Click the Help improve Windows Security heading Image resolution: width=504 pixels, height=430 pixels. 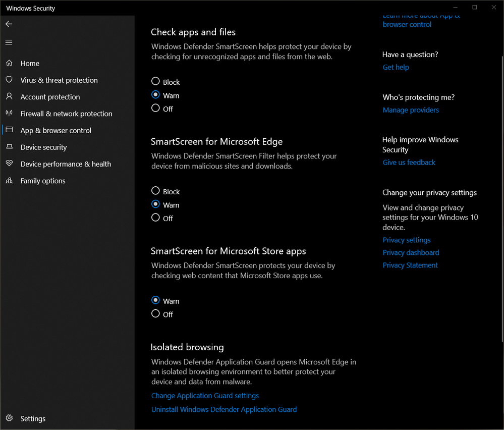point(420,145)
